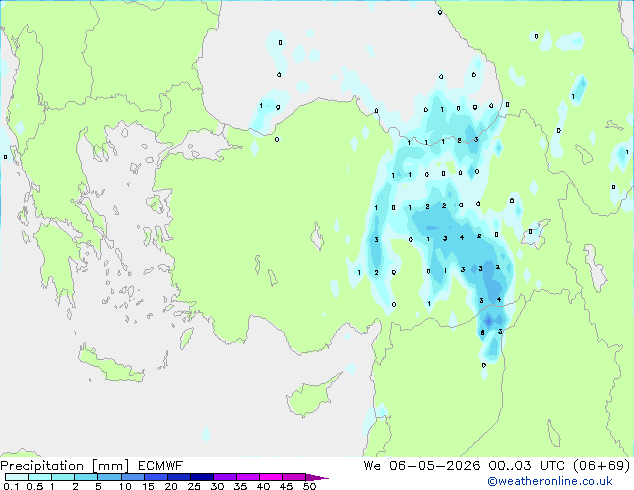Click the '00..03 UTC' time range

(x=526, y=466)
